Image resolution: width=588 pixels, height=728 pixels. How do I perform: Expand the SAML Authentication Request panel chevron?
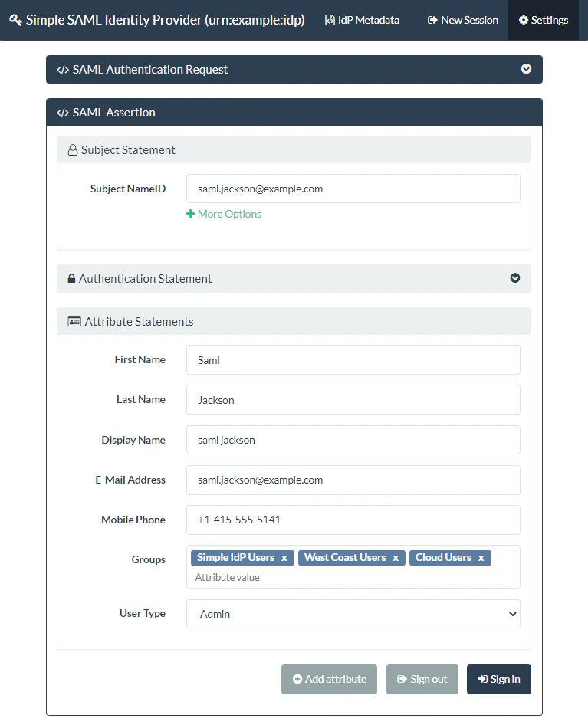point(526,69)
